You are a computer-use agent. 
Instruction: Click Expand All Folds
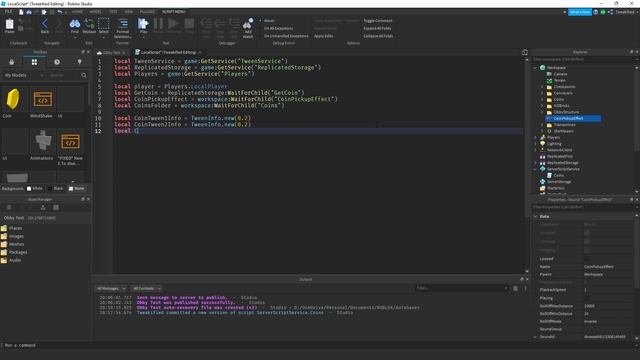pos(377,29)
